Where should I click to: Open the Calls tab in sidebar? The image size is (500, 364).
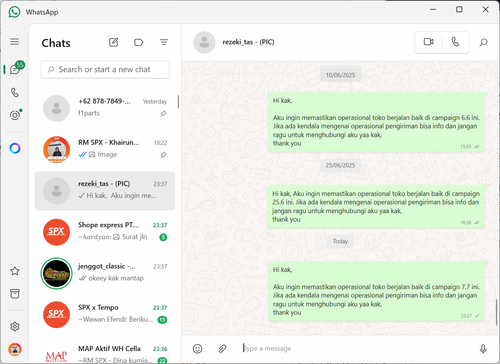coord(15,92)
